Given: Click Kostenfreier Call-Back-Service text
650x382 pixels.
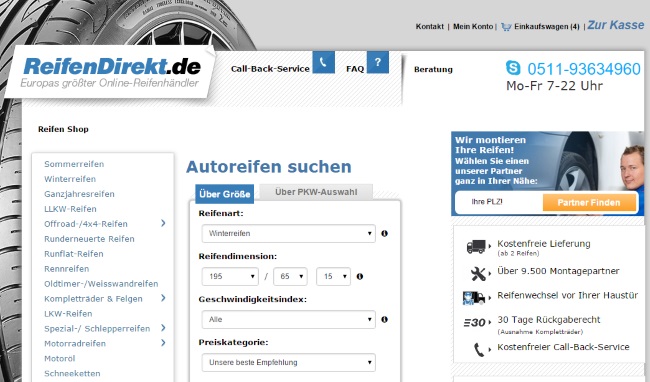Looking at the screenshot, I should (563, 347).
